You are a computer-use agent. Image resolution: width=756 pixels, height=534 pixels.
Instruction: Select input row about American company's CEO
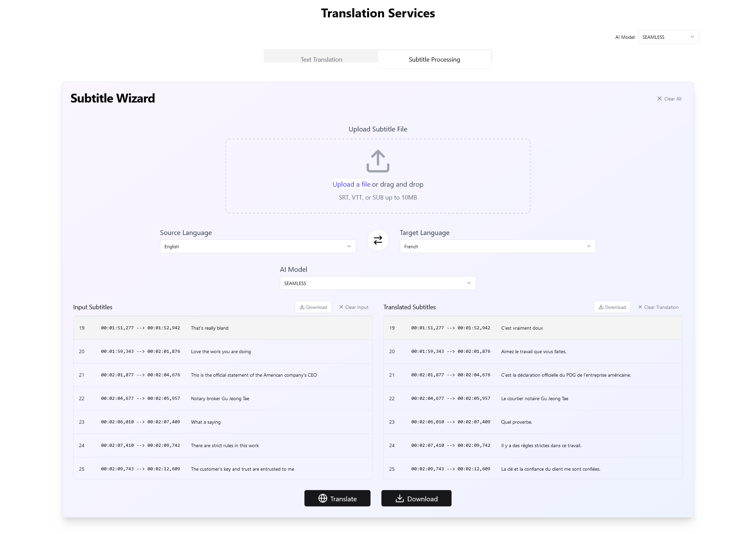point(223,375)
